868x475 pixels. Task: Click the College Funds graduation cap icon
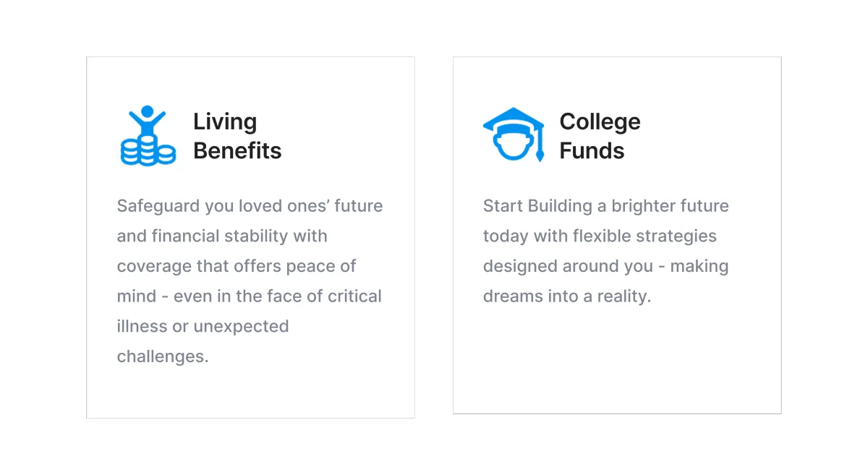[x=514, y=134]
